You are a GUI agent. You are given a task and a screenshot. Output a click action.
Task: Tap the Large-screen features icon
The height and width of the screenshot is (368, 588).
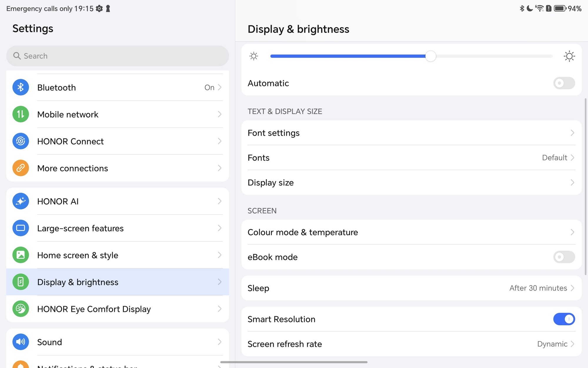[21, 228]
